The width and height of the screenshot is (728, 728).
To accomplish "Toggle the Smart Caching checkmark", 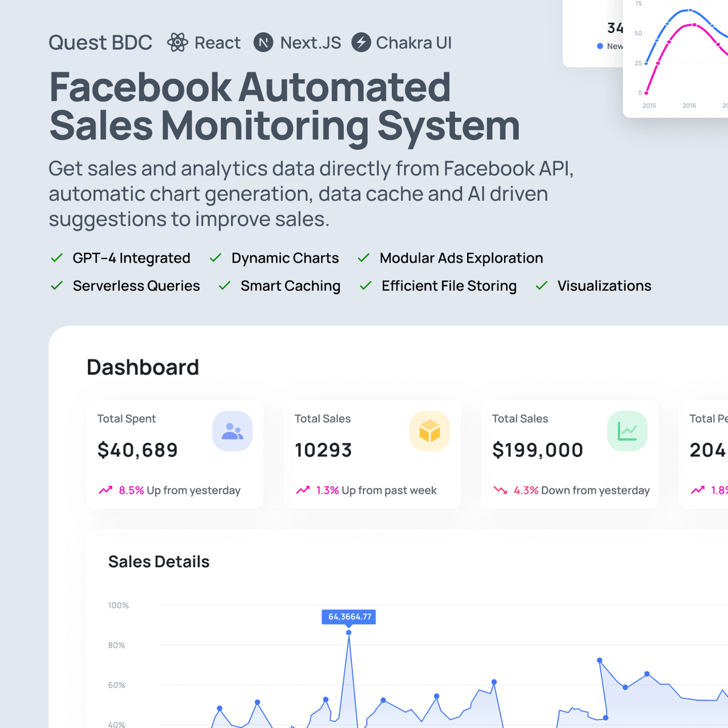I will (x=224, y=285).
